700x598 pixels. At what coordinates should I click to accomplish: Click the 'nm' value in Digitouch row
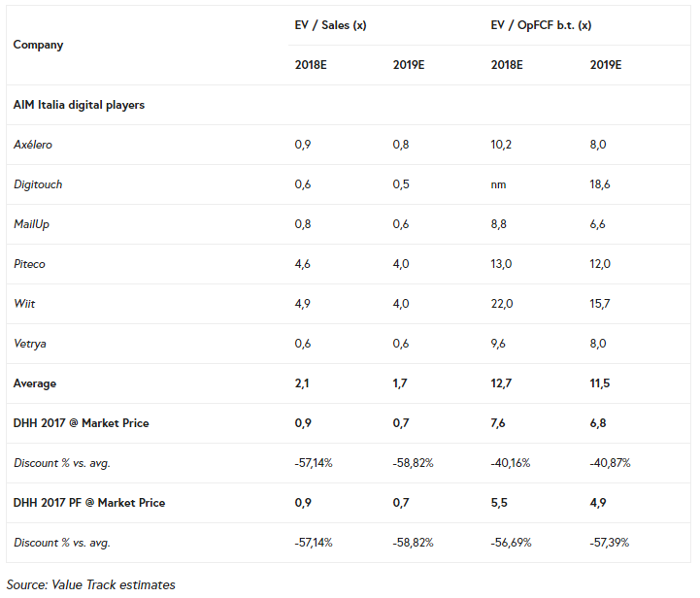pos(499,184)
